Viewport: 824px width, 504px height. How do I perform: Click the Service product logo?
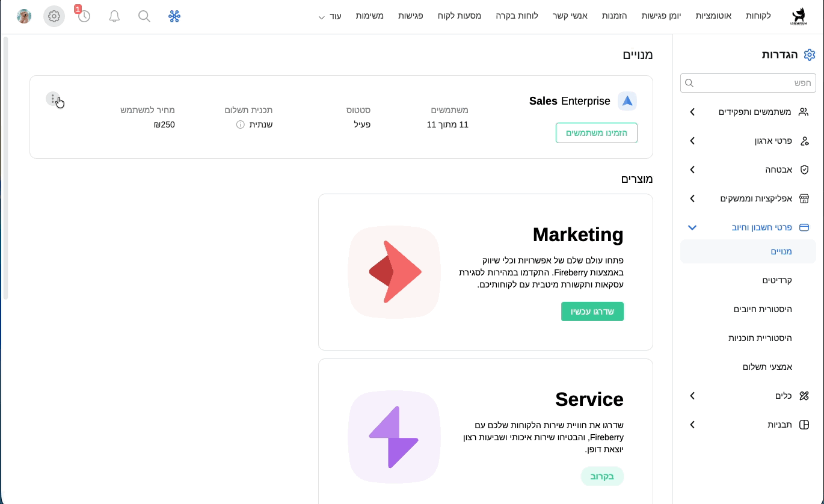pyautogui.click(x=395, y=437)
